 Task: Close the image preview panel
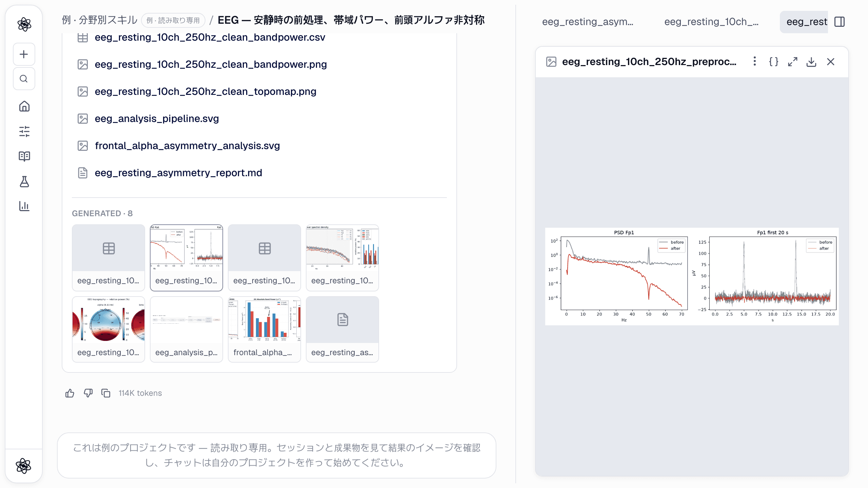point(831,62)
